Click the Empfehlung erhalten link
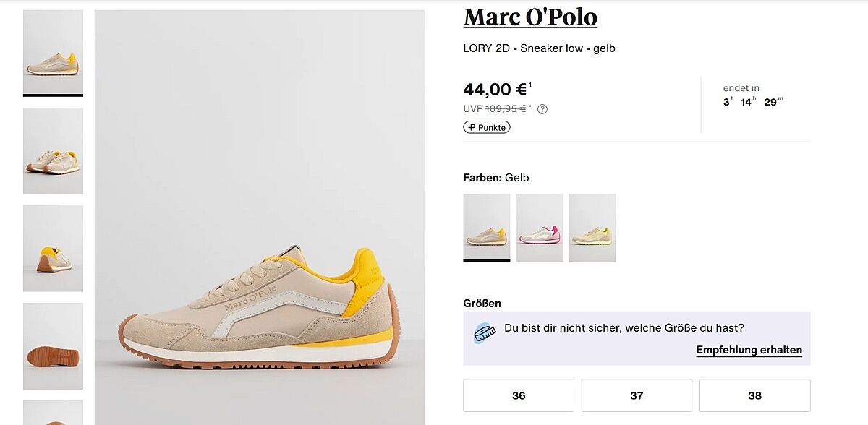 pyautogui.click(x=749, y=351)
